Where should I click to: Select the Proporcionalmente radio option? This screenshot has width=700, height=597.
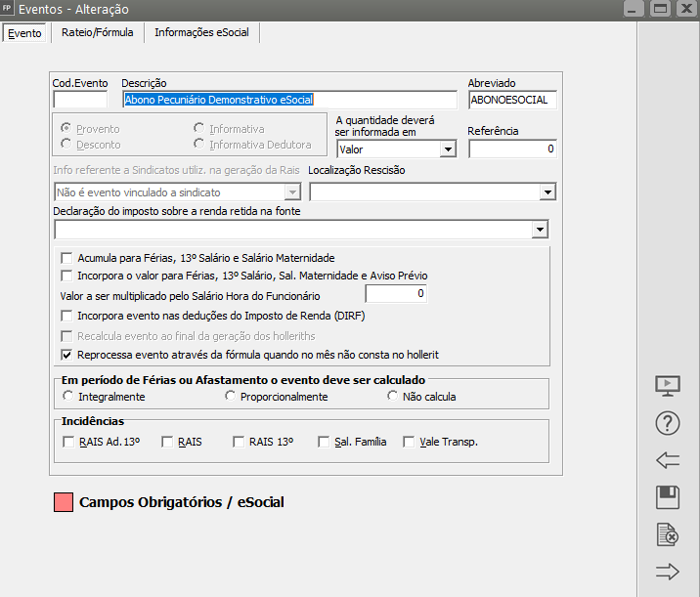pos(231,397)
